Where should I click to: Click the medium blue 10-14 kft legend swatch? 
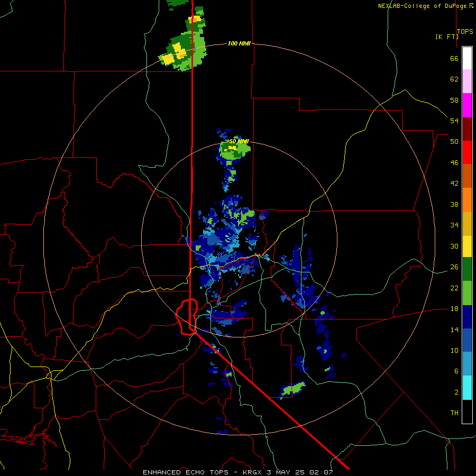pos(467,340)
